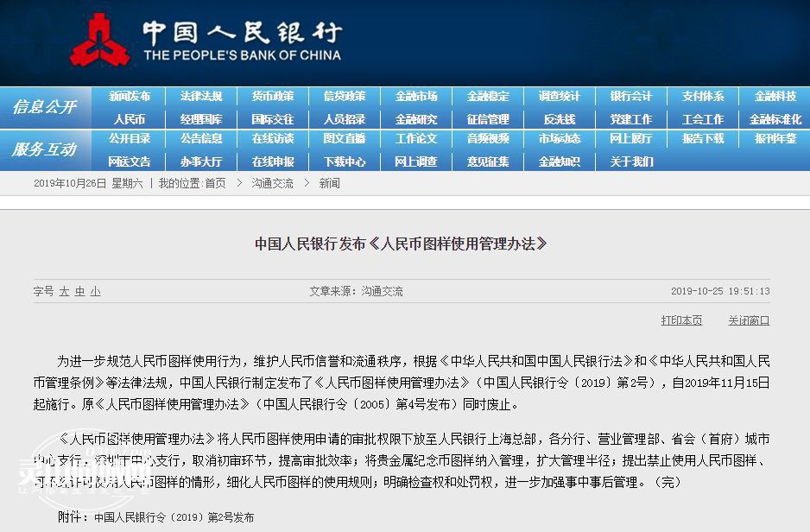Visit the 工会工作 page

[x=703, y=119]
